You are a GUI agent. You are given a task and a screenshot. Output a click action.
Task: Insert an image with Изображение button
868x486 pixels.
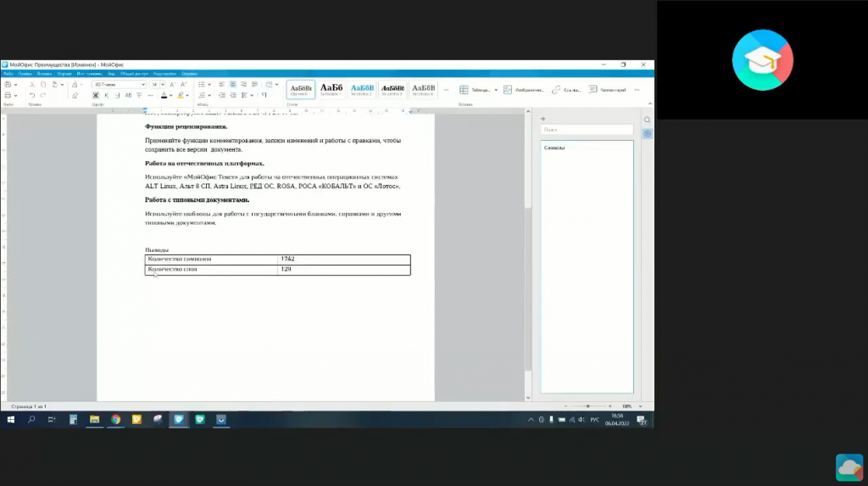tap(523, 90)
